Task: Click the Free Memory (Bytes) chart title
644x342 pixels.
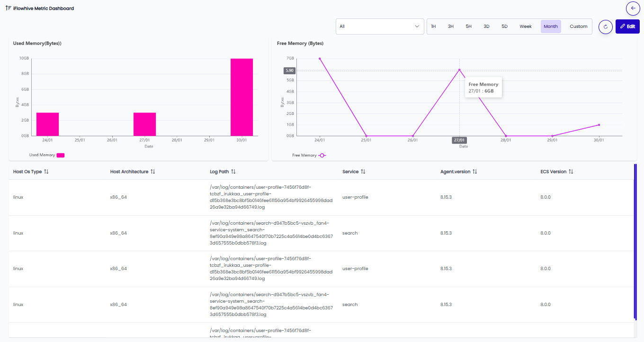Action: tap(300, 43)
